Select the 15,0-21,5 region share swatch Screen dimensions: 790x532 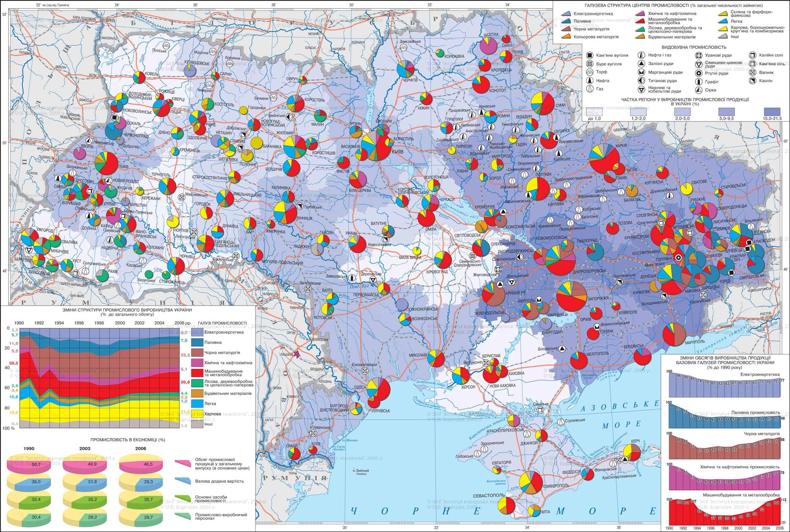772,112
